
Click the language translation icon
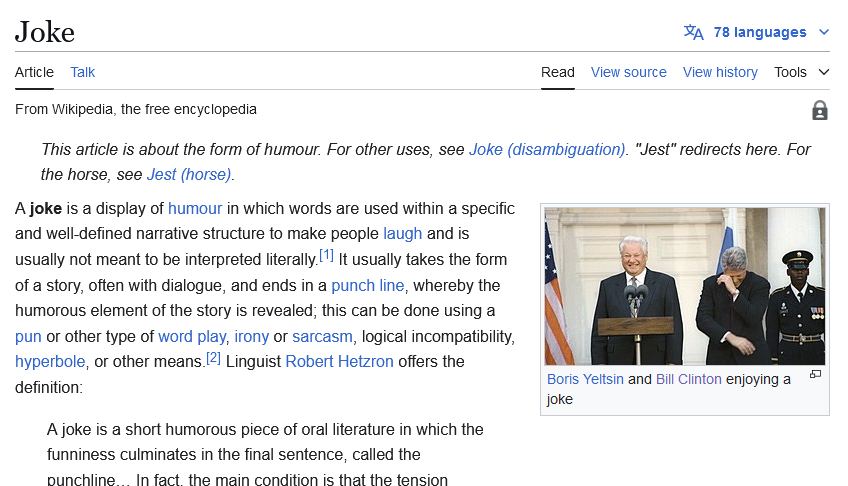point(693,32)
